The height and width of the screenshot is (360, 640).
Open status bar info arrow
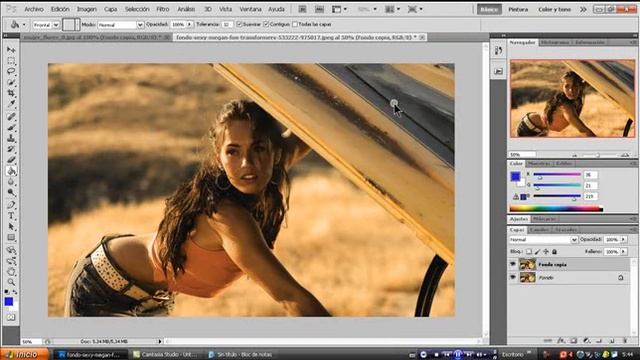tap(160, 341)
